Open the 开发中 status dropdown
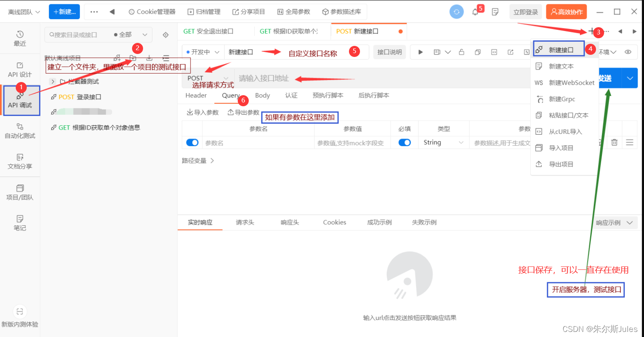Viewport: 644px width, 337px height. click(203, 52)
